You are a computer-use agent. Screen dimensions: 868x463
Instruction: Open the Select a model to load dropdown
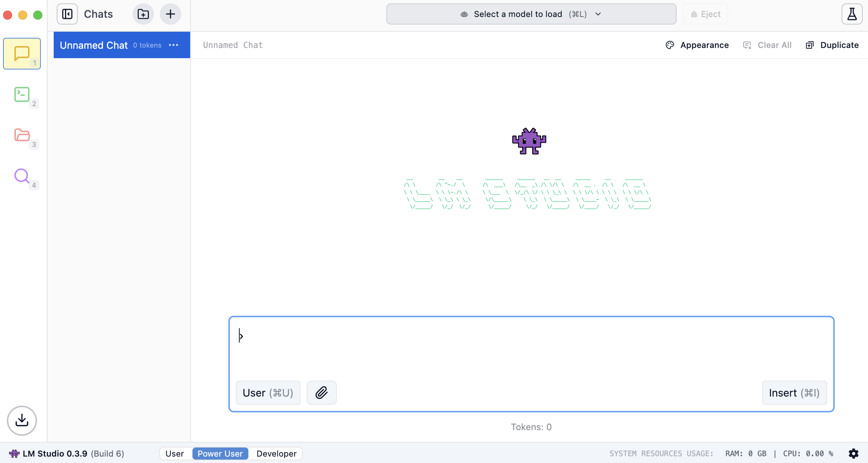click(531, 14)
